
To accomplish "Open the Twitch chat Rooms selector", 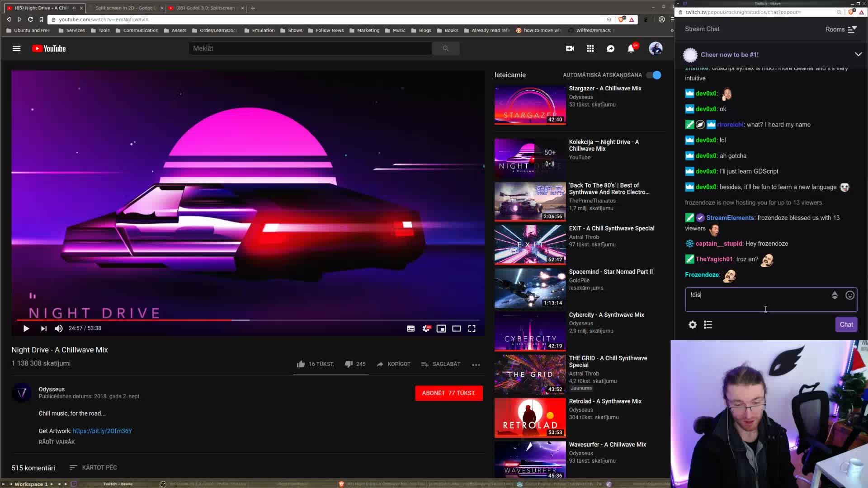I will pos(841,29).
